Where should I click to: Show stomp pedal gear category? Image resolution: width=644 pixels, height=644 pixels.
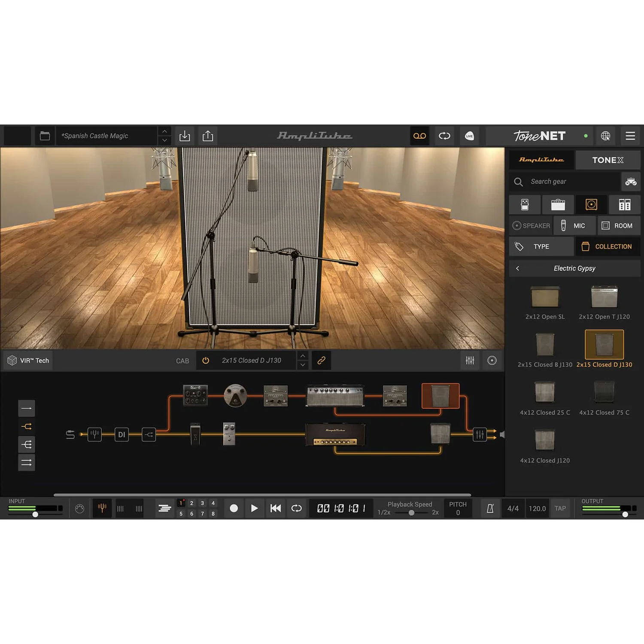(525, 205)
